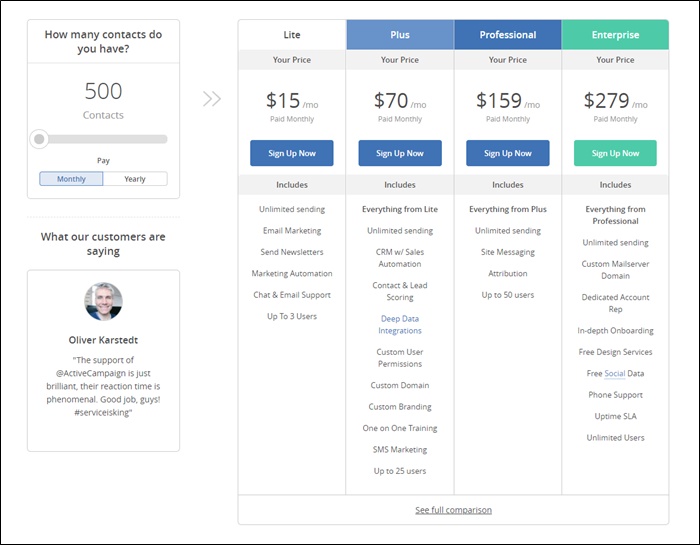Click the Send Newsletters feature
This screenshot has width=700, height=545.
click(292, 252)
